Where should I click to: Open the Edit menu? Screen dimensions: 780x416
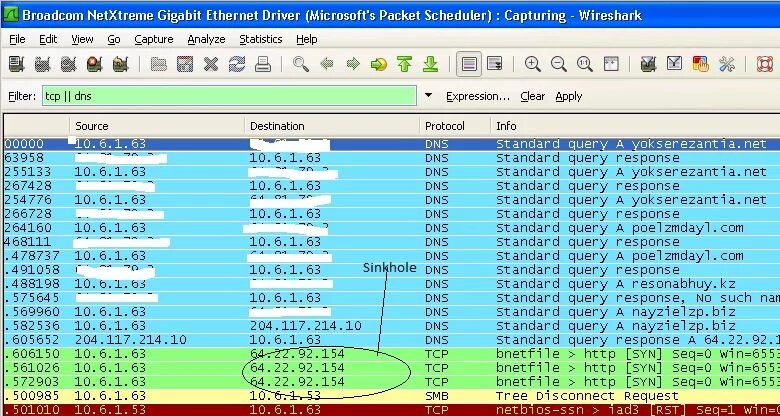(x=48, y=39)
